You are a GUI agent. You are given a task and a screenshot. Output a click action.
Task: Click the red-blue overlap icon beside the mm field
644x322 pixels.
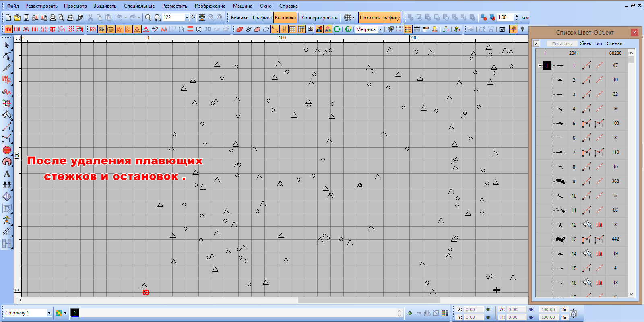[492, 17]
